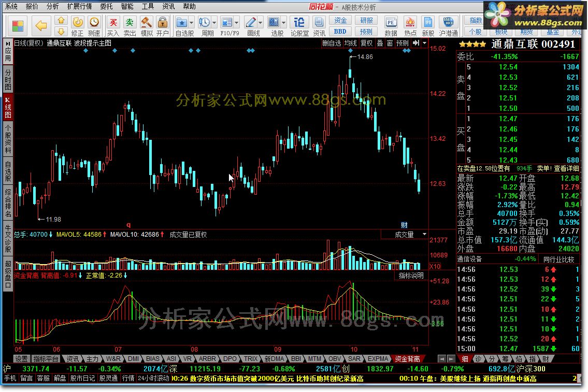Click the blue 财 marker on chart
Screen dimensions: 588x392
pos(404,225)
